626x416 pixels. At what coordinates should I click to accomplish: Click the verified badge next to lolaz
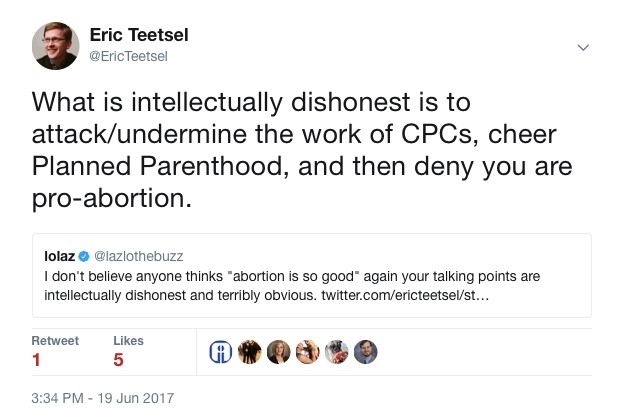(x=87, y=256)
